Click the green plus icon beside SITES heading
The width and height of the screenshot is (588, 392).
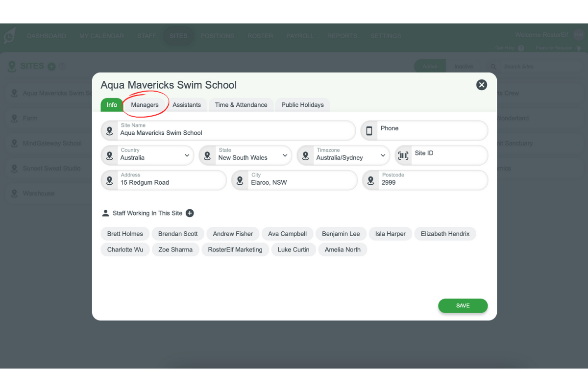pos(50,66)
